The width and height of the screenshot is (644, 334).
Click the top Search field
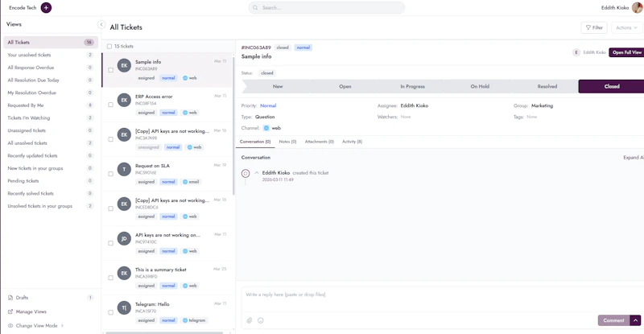(327, 7)
